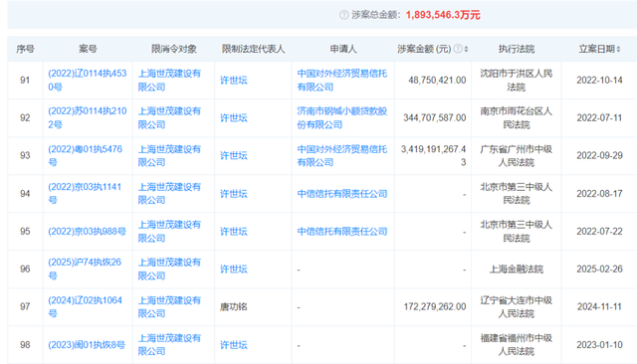This screenshot has height=364, width=637.
Task: Open 许世坛 profile in row 98
Action: coord(234,345)
